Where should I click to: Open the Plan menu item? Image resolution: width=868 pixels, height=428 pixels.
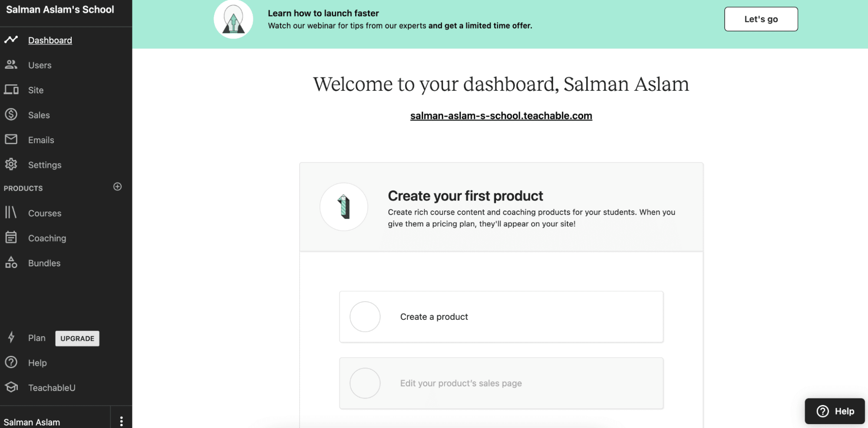(36, 338)
